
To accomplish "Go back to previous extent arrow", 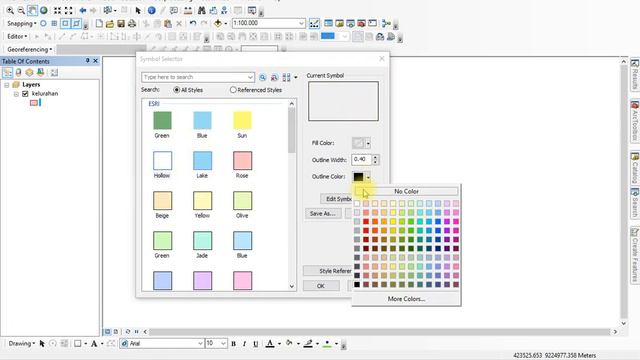I will [83, 10].
